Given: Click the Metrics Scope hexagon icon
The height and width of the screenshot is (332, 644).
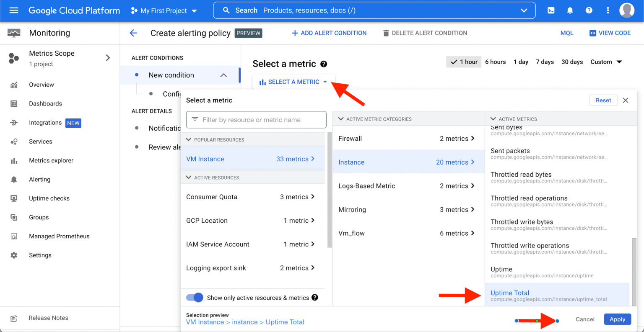Looking at the screenshot, I should tap(14, 58).
